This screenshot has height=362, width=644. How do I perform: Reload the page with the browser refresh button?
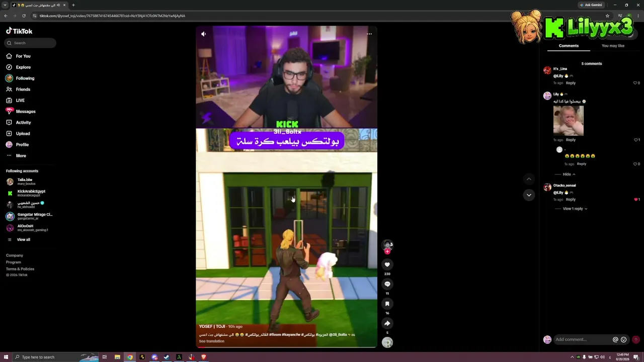(24, 16)
